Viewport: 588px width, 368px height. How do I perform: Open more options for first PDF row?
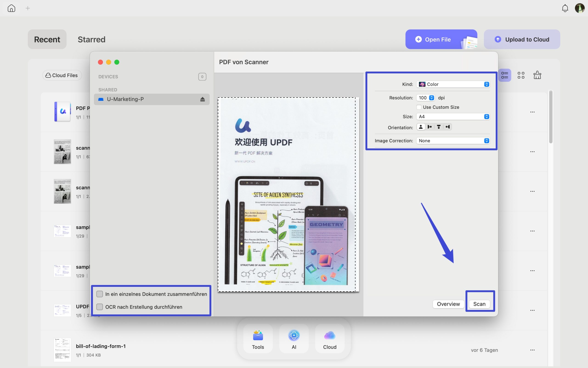point(532,112)
